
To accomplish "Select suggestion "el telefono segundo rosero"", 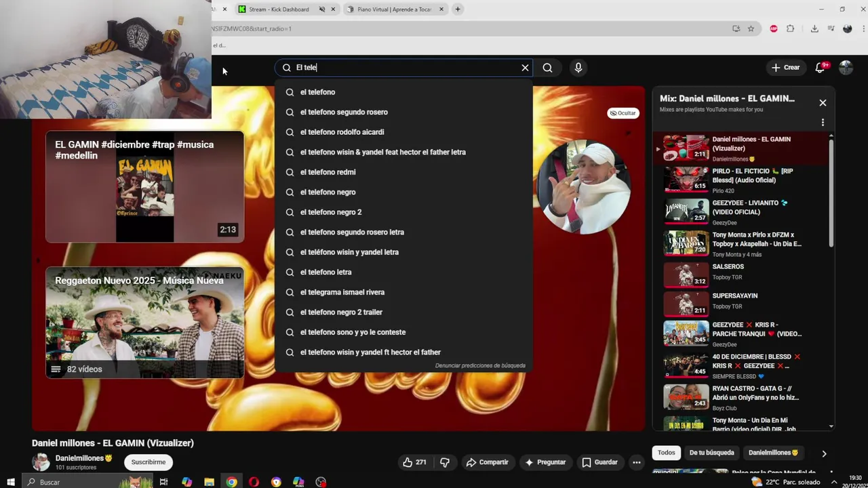I will [x=403, y=112].
